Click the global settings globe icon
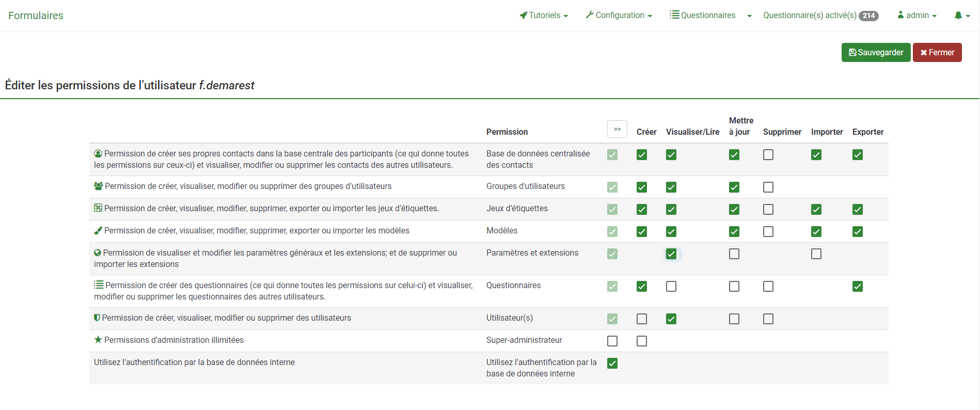The height and width of the screenshot is (410, 980). click(98, 253)
